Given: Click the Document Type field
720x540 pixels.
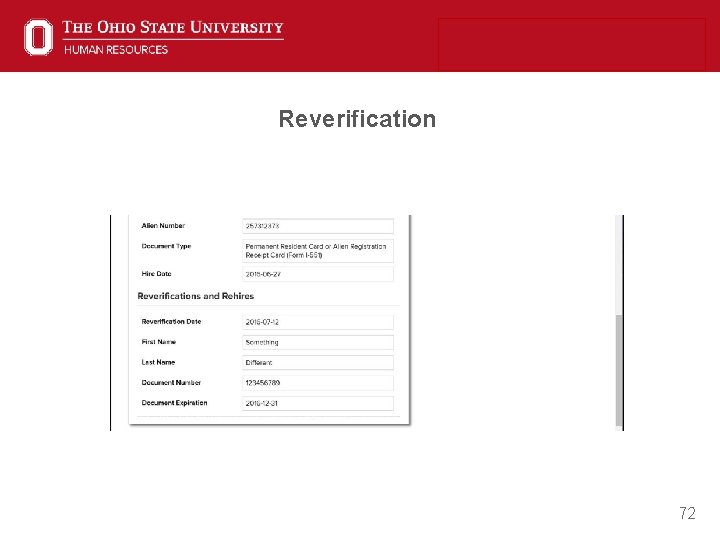Looking at the screenshot, I should [318, 251].
